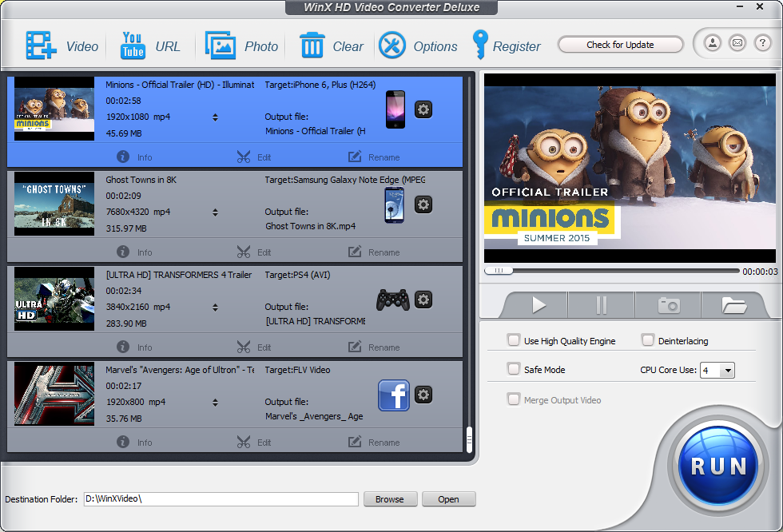Image resolution: width=783 pixels, height=532 pixels.
Task: Clear the list with the trash icon
Action: [312, 46]
